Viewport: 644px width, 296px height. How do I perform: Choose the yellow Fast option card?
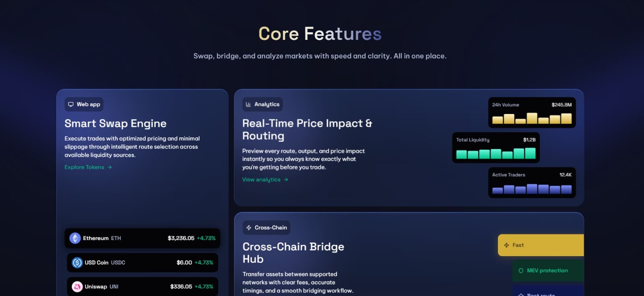(x=541, y=245)
